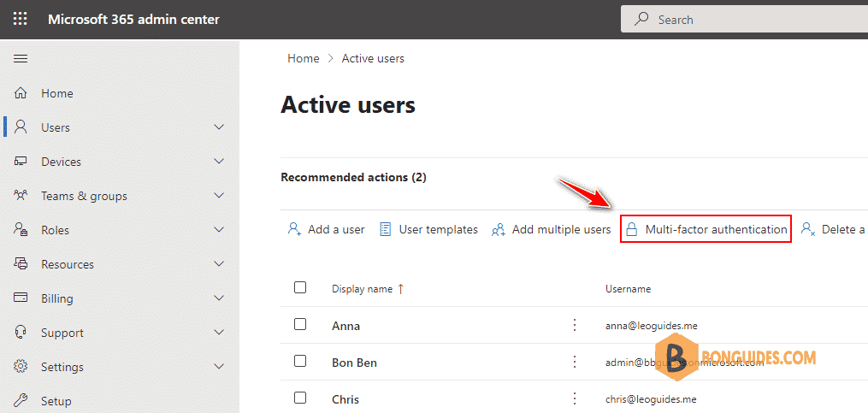Open User templates
868x413 pixels.
429,229
